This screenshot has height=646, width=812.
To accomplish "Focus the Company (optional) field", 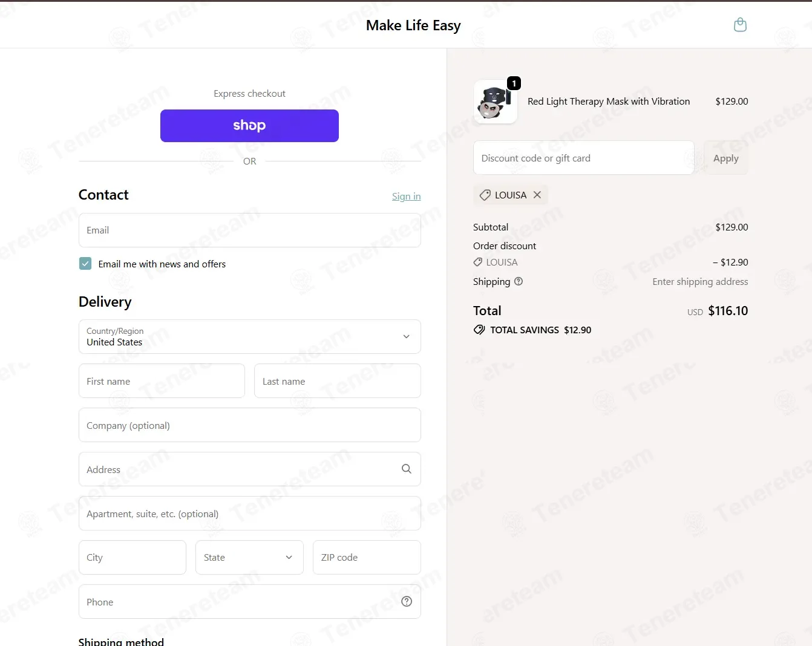I will coord(249,425).
